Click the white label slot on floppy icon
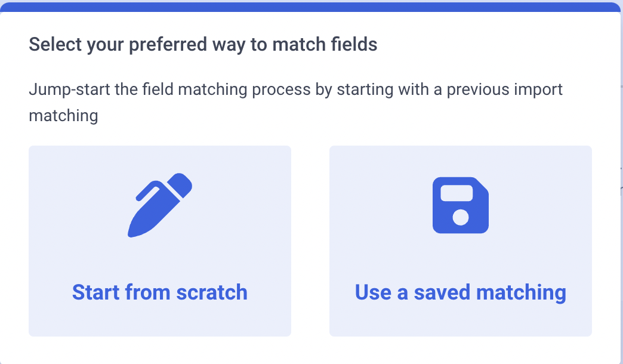623x364 pixels. point(457,193)
